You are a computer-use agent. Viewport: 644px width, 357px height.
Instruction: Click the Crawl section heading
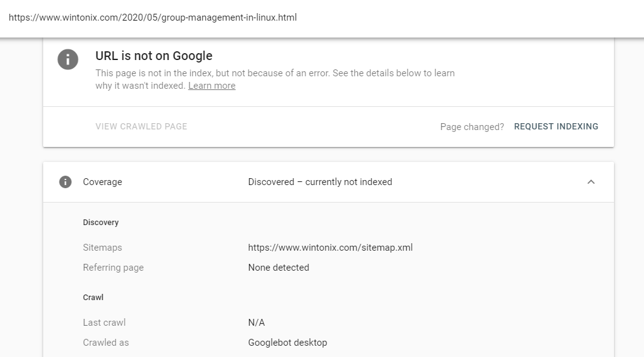[93, 298]
